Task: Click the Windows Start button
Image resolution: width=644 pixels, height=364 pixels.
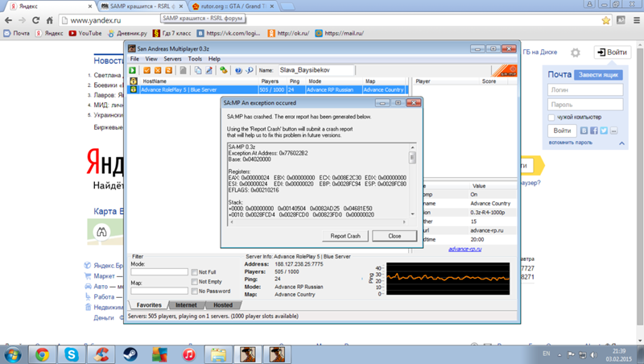Action: pos(12,354)
